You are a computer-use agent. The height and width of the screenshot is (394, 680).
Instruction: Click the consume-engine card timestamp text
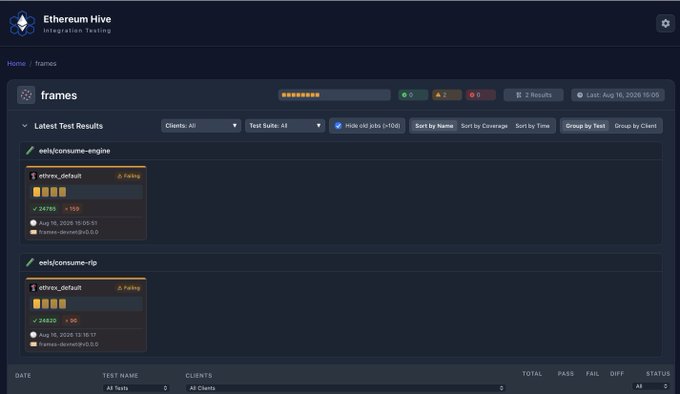(68, 223)
